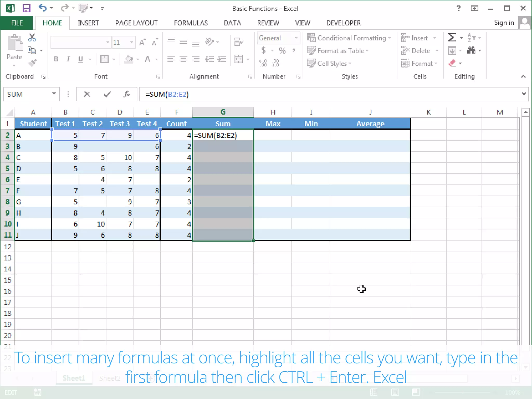Collapse the ribbon

(x=523, y=76)
